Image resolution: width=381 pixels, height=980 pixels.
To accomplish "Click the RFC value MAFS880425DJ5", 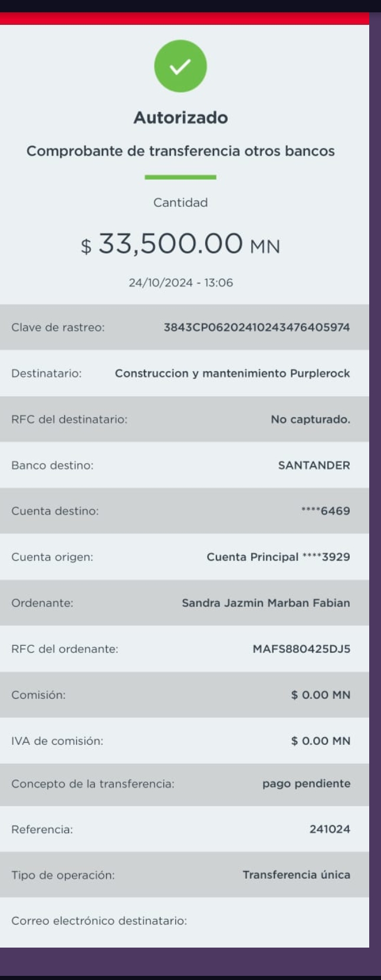I will click(301, 649).
